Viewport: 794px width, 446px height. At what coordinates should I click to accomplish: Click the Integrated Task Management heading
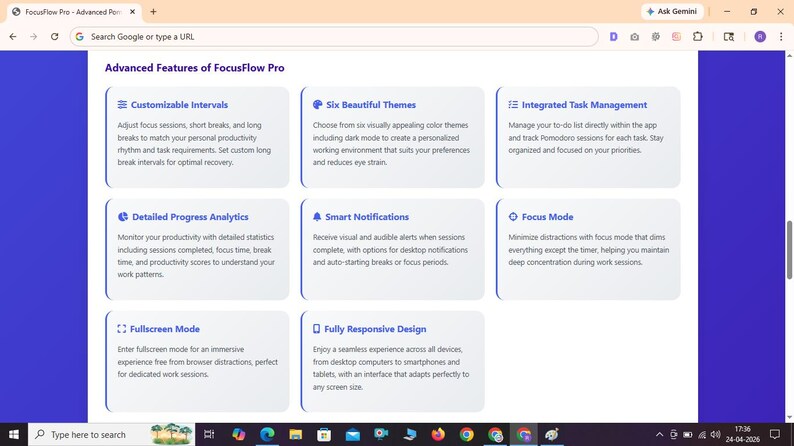coord(584,105)
